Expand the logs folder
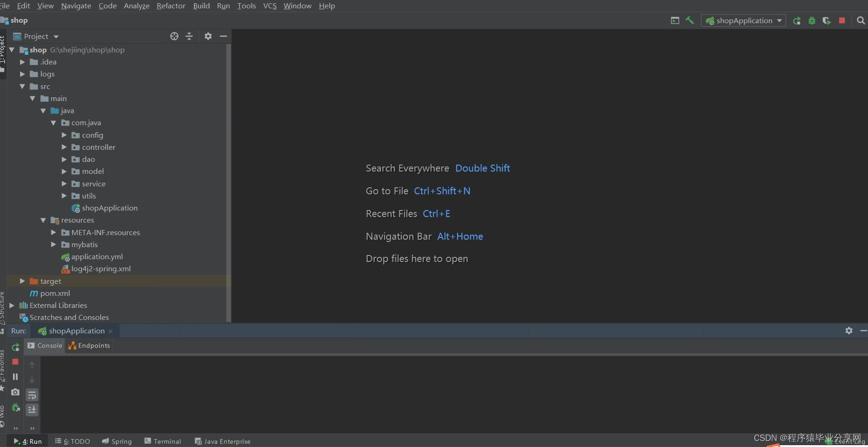The width and height of the screenshot is (868, 447). (x=22, y=74)
